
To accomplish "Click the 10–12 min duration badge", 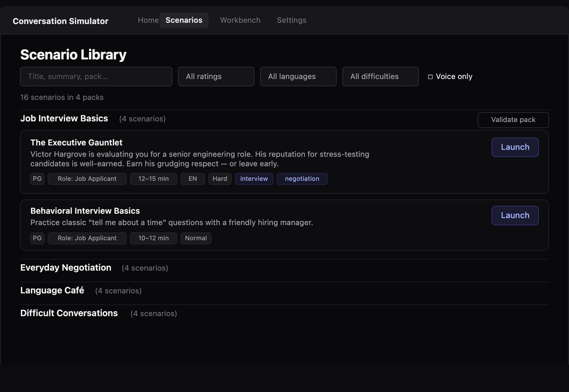I will pyautogui.click(x=154, y=238).
